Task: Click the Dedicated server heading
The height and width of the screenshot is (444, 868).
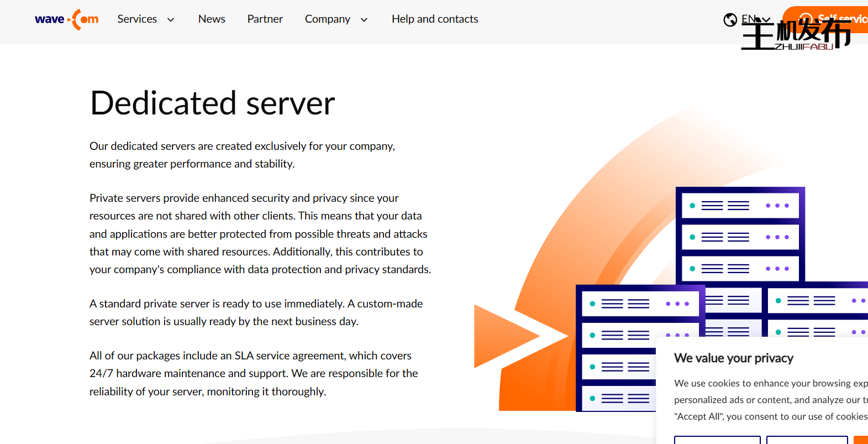Action: 212,103
